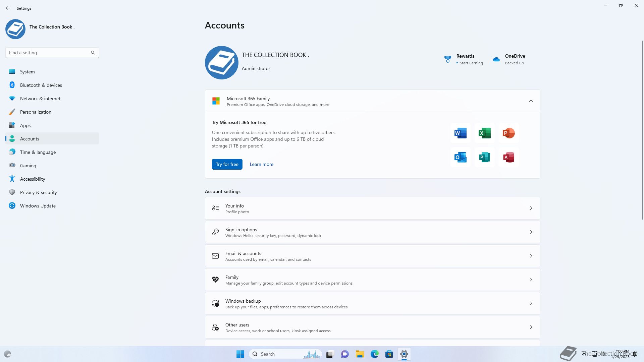
Task: Click the Family row chevron
Action: coord(531,280)
